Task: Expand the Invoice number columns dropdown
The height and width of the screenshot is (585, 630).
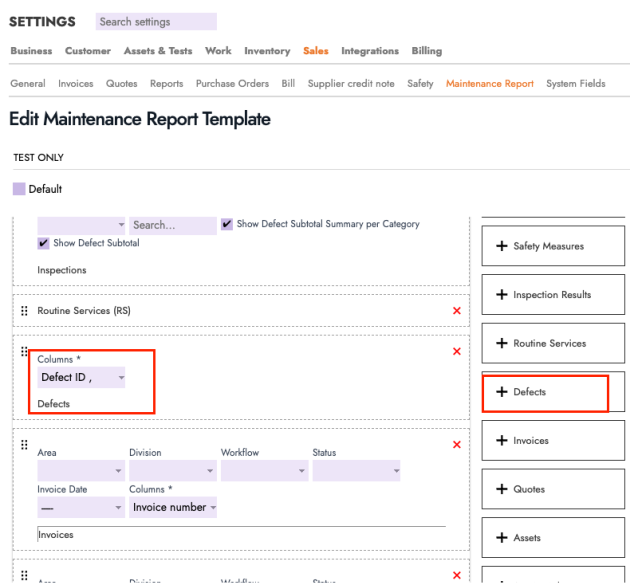Action: coord(173,507)
